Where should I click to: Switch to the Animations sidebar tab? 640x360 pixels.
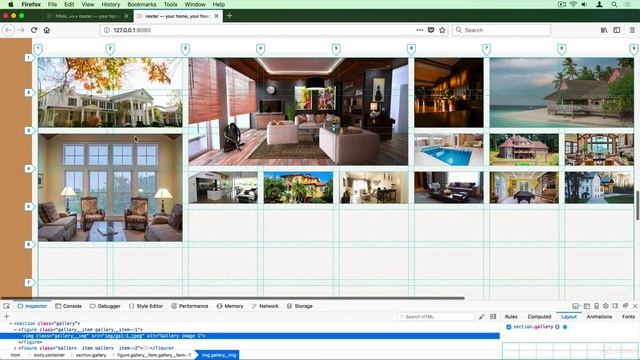(x=599, y=317)
